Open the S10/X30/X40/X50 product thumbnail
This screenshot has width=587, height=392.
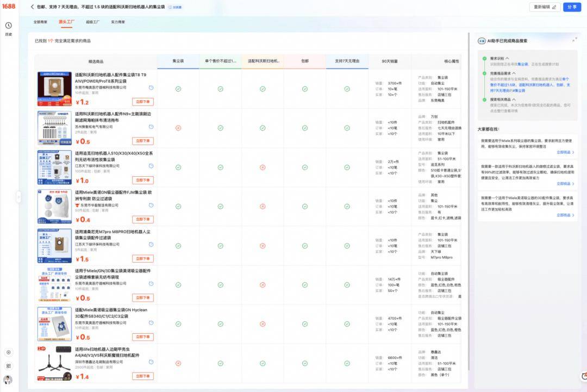tap(54, 167)
